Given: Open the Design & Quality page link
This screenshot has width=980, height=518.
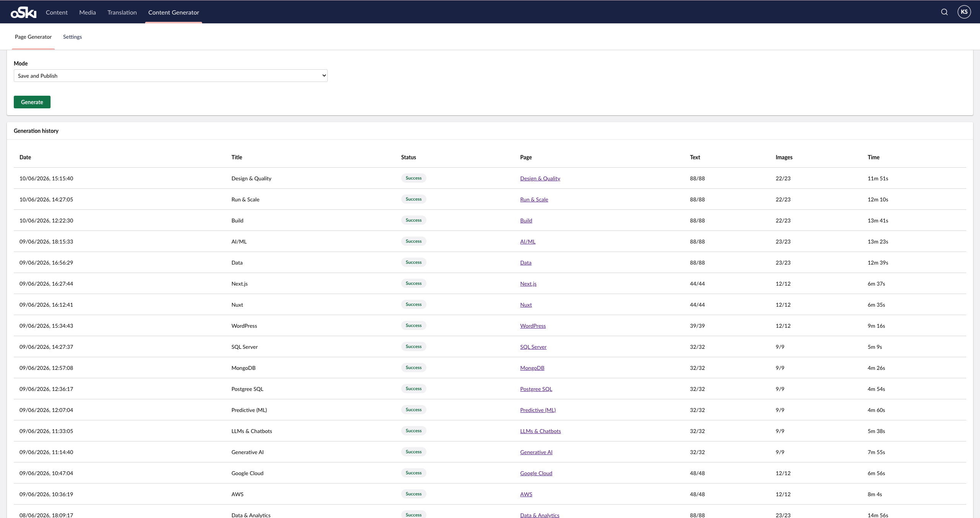Looking at the screenshot, I should 540,178.
